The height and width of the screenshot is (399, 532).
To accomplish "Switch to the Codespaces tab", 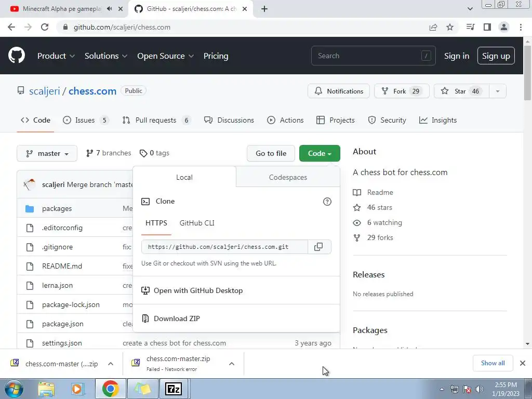I will tap(288, 177).
